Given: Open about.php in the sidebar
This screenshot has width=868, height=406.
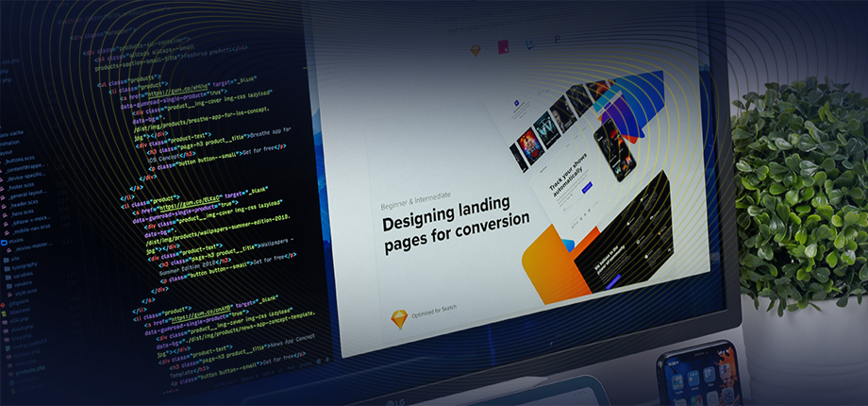Looking at the screenshot, I should click(x=20, y=329).
